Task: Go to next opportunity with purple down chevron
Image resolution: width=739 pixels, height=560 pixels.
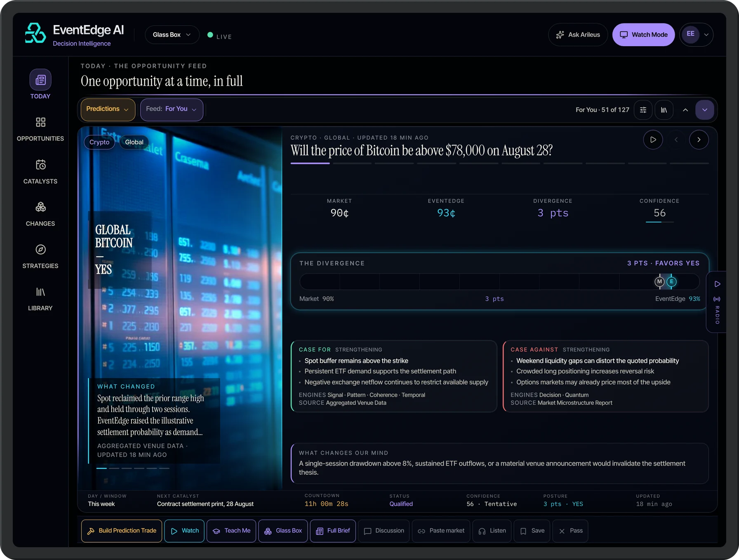Action: tap(705, 110)
